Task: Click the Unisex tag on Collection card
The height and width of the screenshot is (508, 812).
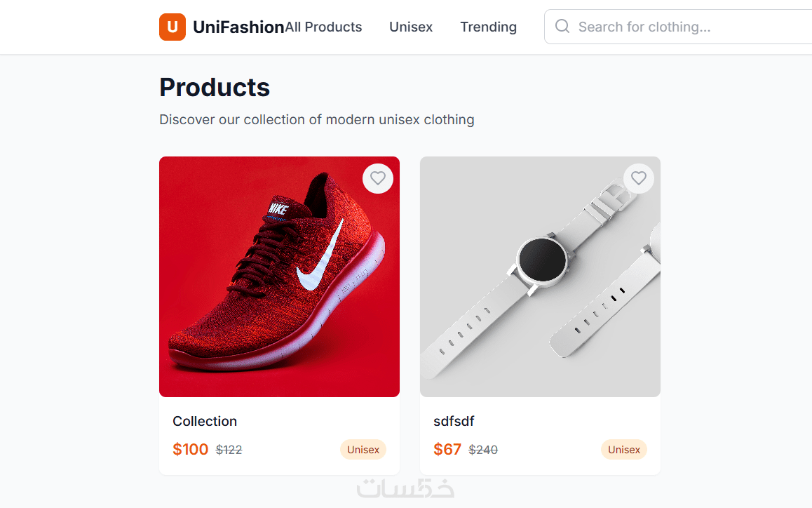Action: click(x=363, y=450)
